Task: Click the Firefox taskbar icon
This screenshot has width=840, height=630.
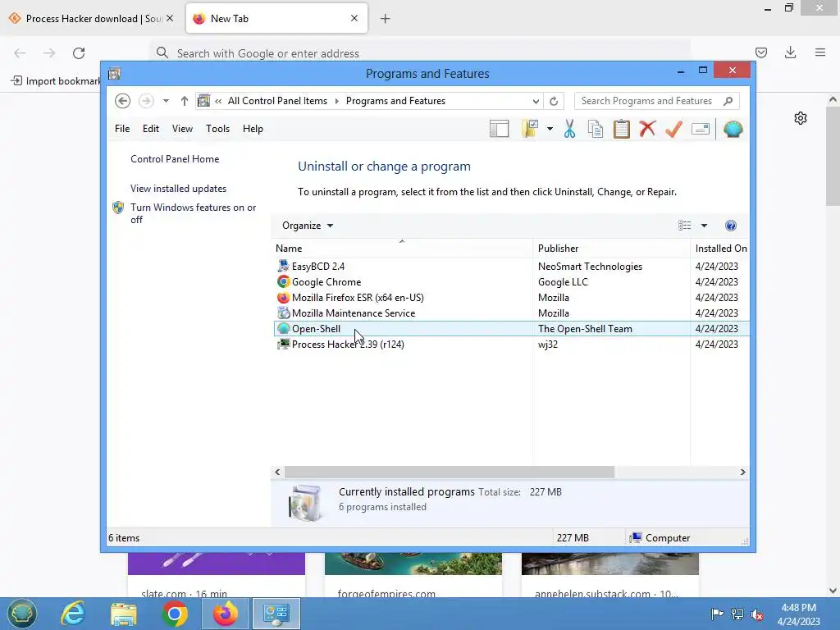Action: tap(226, 614)
